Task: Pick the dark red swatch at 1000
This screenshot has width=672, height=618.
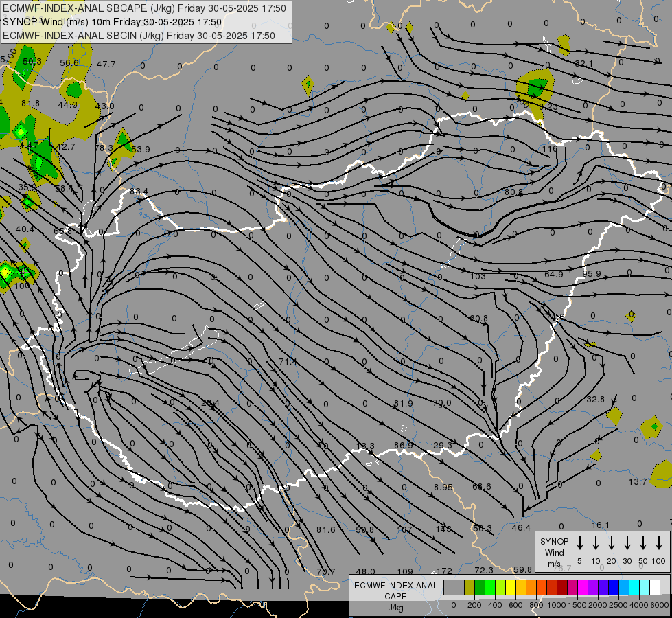Action: click(562, 588)
